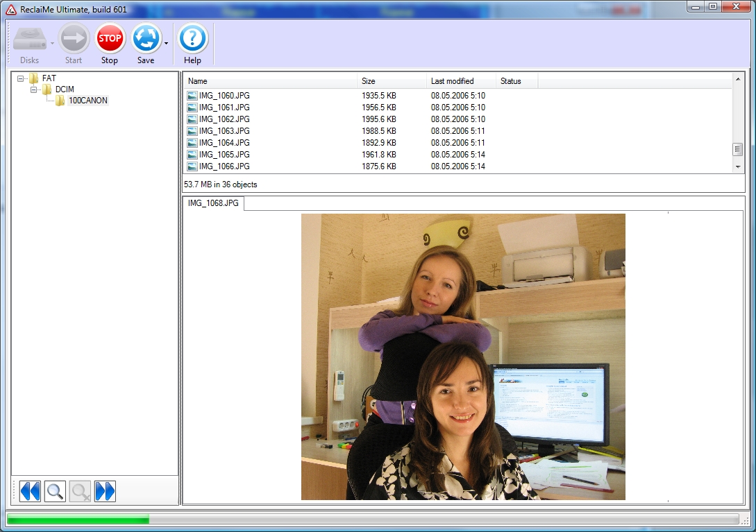
Task: Sort file list by Size column
Action: (x=392, y=81)
